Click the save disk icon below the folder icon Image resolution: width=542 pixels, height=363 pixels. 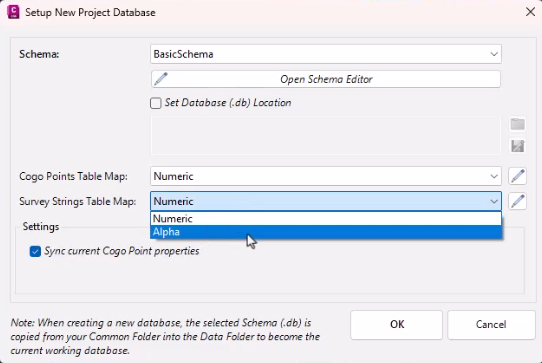point(517,146)
